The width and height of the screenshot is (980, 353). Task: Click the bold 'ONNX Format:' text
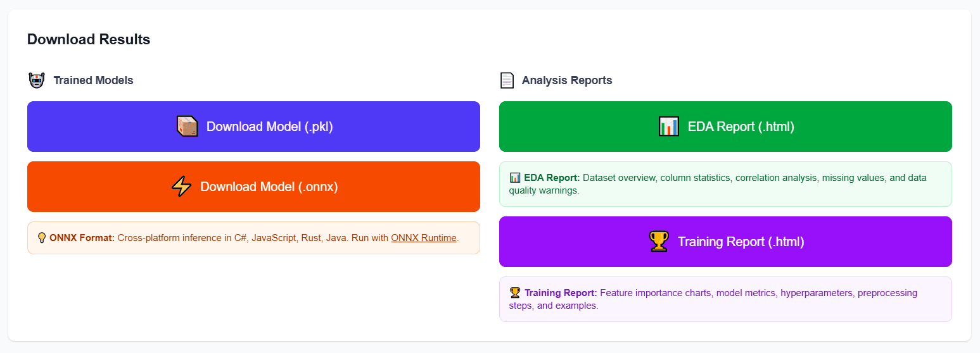(82, 238)
